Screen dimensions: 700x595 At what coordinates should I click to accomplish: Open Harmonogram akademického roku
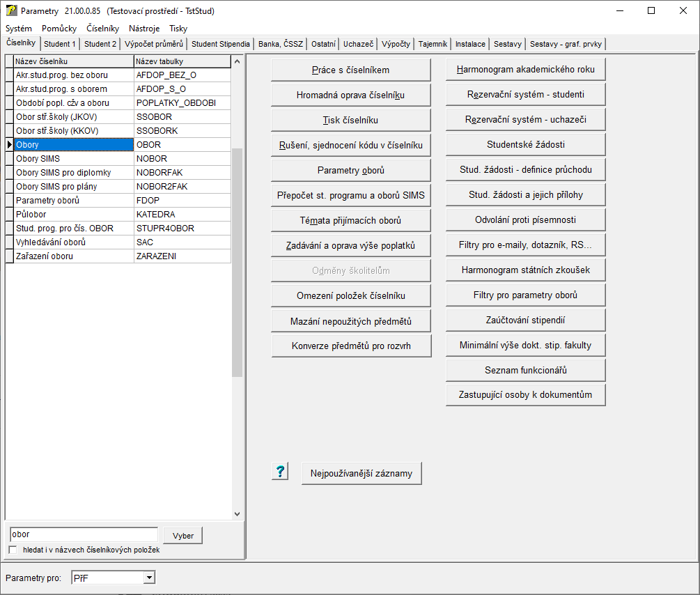tap(525, 70)
